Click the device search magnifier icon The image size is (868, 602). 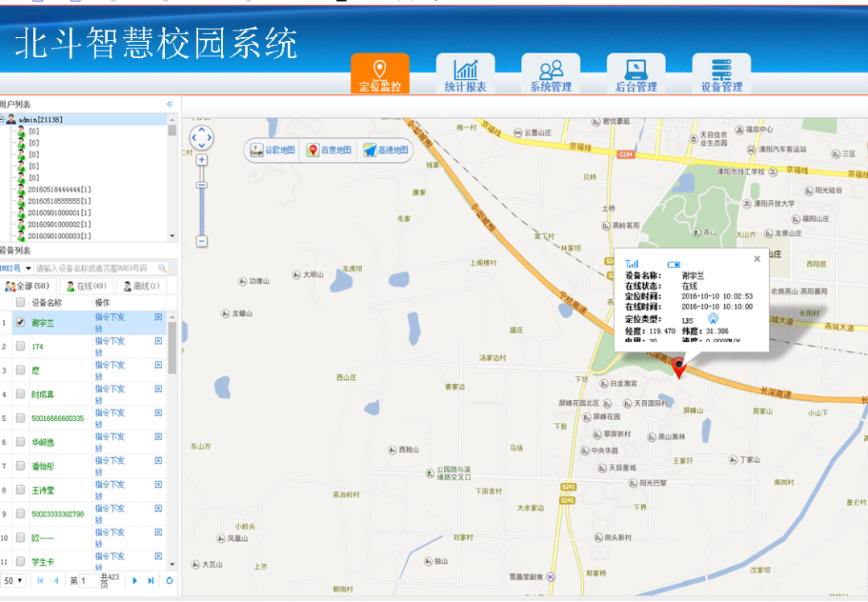point(162,268)
